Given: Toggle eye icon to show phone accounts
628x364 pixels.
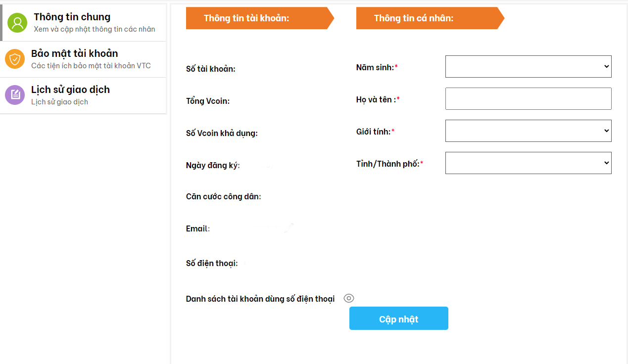Looking at the screenshot, I should (349, 298).
